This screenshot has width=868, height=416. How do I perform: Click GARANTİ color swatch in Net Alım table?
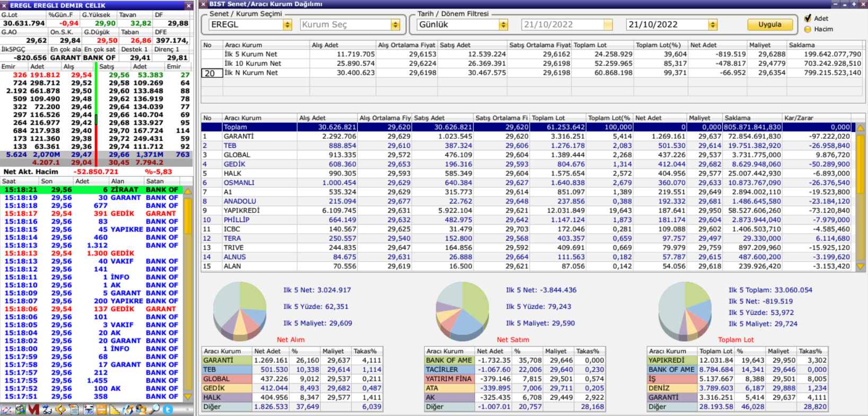227,360
